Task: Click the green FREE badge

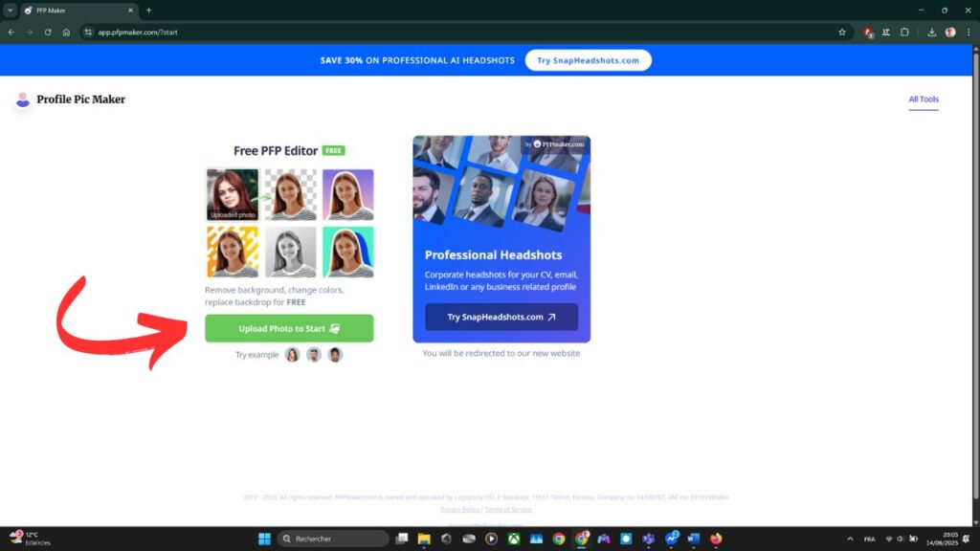Action: click(333, 150)
